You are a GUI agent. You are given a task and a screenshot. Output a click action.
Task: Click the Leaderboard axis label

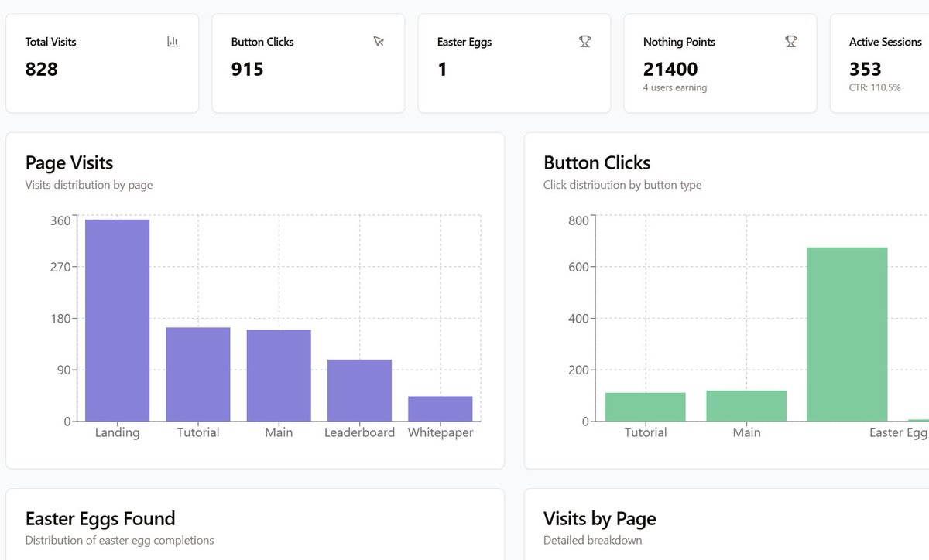359,432
